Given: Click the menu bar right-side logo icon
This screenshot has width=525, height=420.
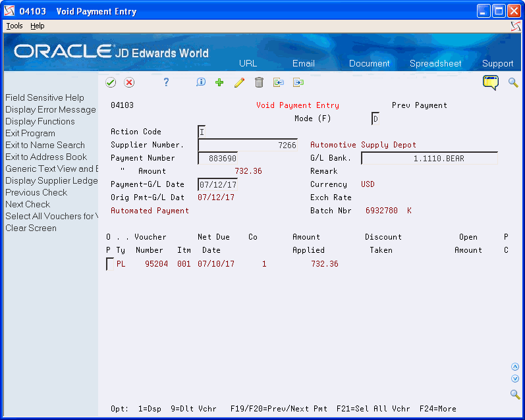Looking at the screenshot, I should 516,26.
